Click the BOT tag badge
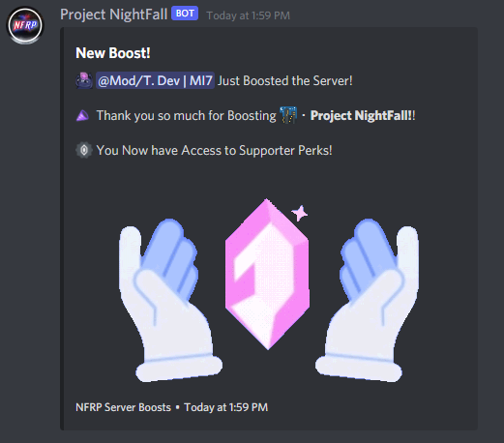The width and height of the screenshot is (504, 443). (185, 14)
